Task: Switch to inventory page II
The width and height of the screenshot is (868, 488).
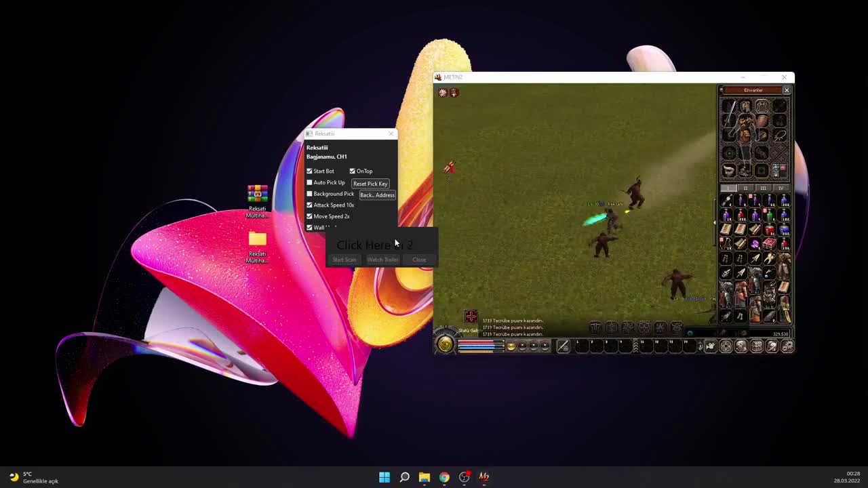Action: (x=746, y=188)
